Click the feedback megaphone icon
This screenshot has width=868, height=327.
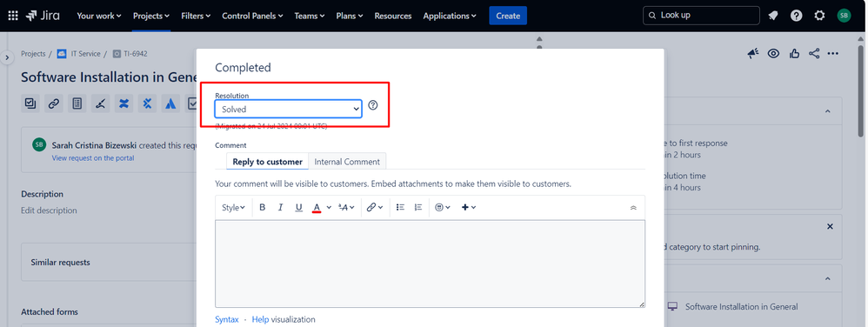[753, 53]
